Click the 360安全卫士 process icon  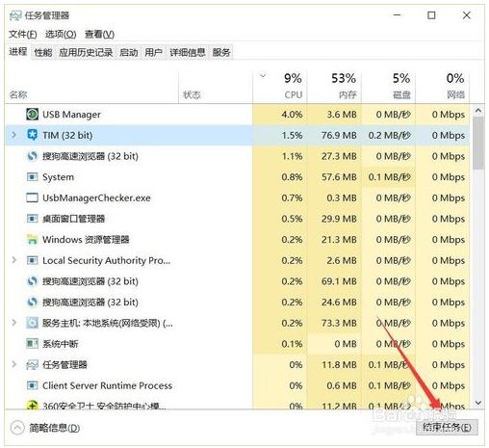(x=32, y=406)
